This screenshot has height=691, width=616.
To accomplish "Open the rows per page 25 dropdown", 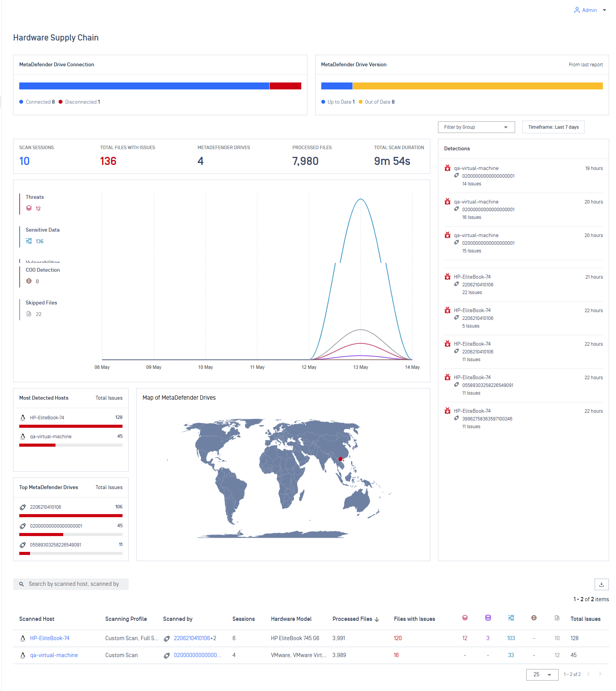I will (542, 675).
